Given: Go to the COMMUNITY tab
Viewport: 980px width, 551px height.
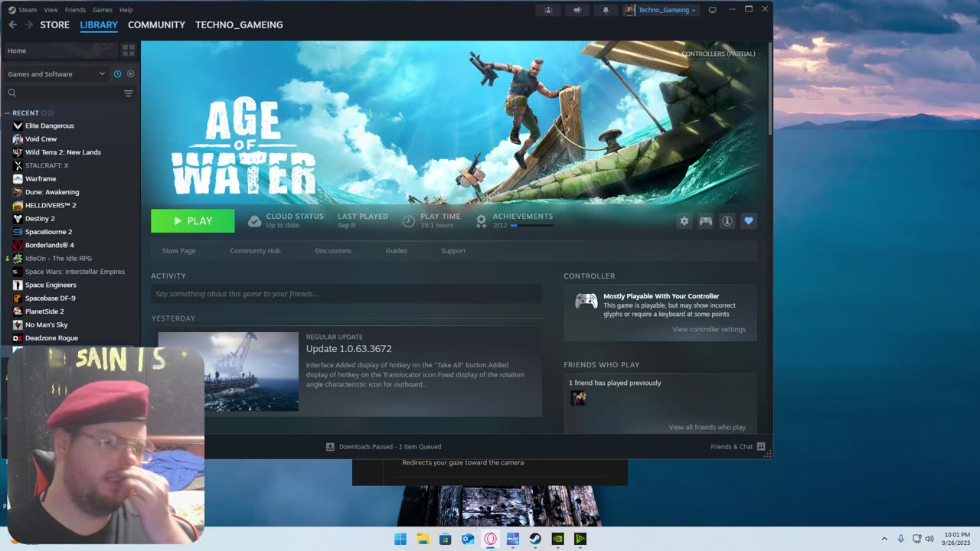Looking at the screenshot, I should point(156,24).
